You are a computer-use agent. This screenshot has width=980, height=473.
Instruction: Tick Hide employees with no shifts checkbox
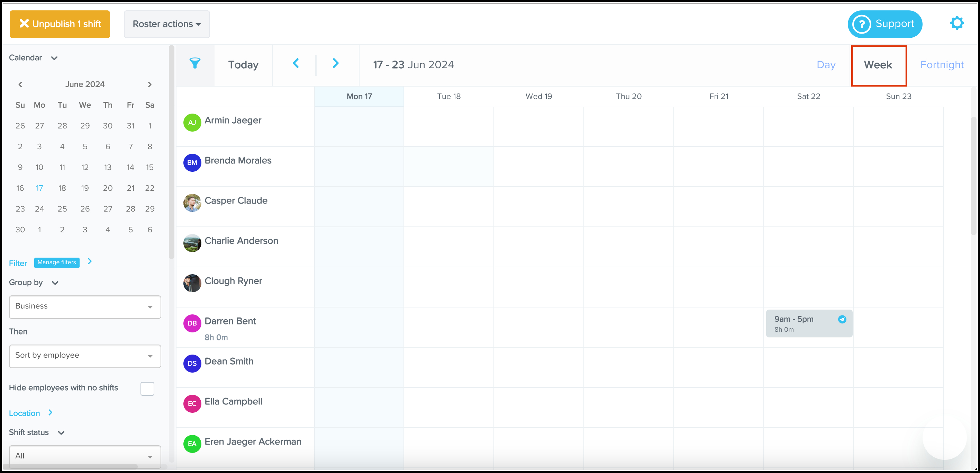click(147, 389)
